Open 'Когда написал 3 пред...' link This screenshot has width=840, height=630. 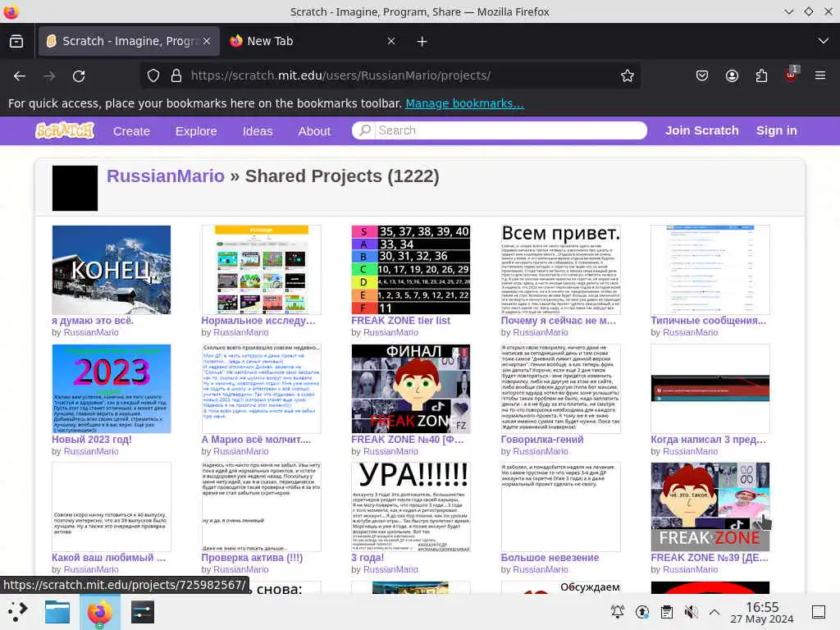coord(708,440)
